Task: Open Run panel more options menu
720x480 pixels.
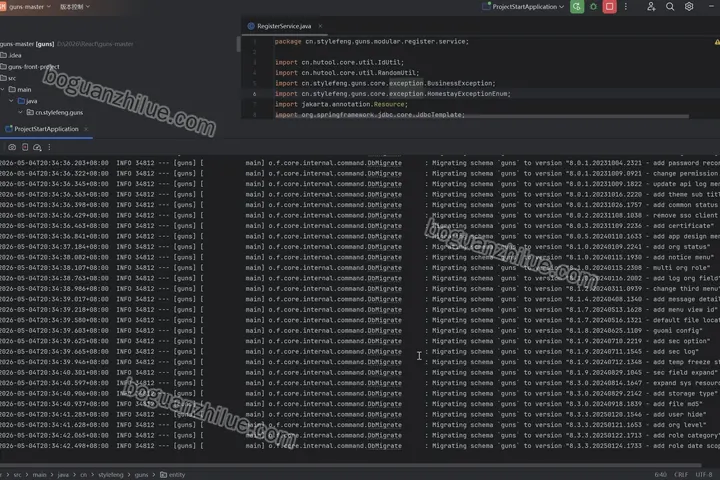Action: click(x=49, y=147)
